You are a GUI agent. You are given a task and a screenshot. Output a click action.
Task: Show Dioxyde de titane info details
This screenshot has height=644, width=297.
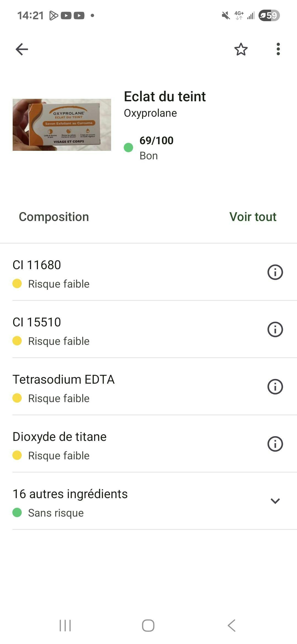tap(275, 444)
